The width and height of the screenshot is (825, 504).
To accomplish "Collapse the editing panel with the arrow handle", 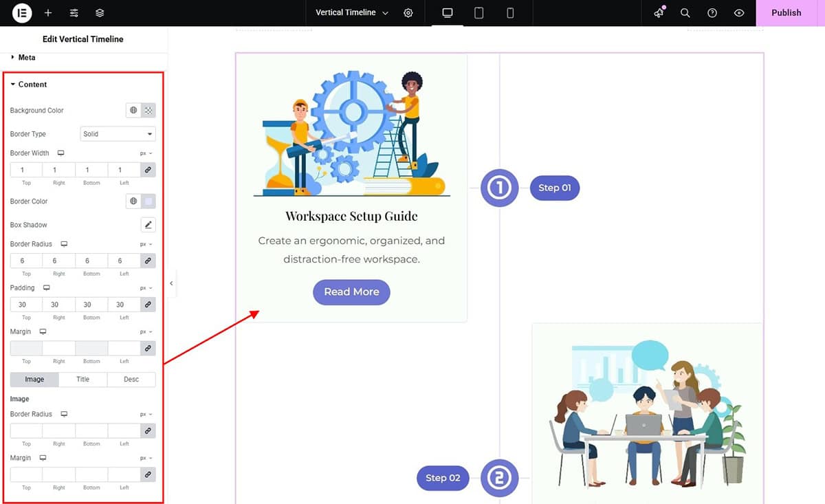I will coord(171,283).
